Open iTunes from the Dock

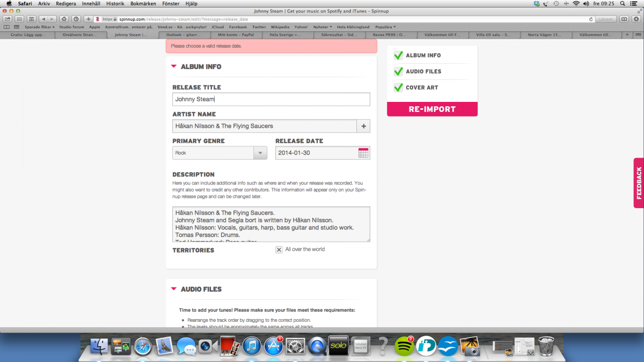coord(252,346)
